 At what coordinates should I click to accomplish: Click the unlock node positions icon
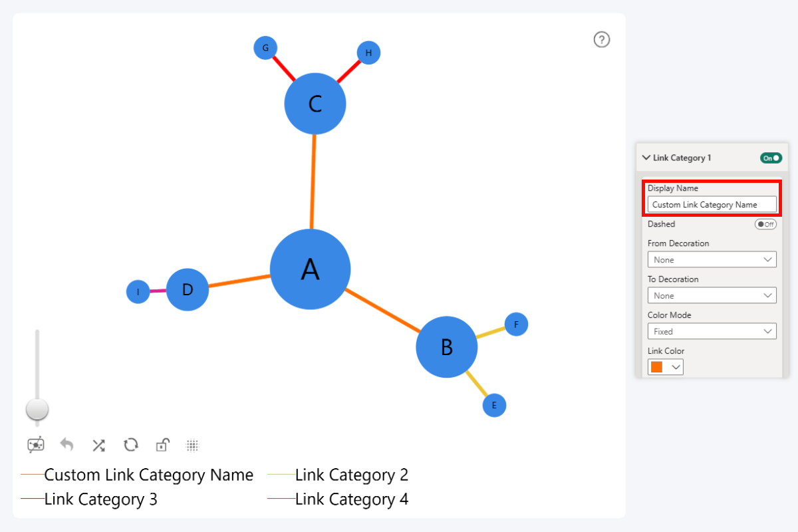[x=162, y=444]
